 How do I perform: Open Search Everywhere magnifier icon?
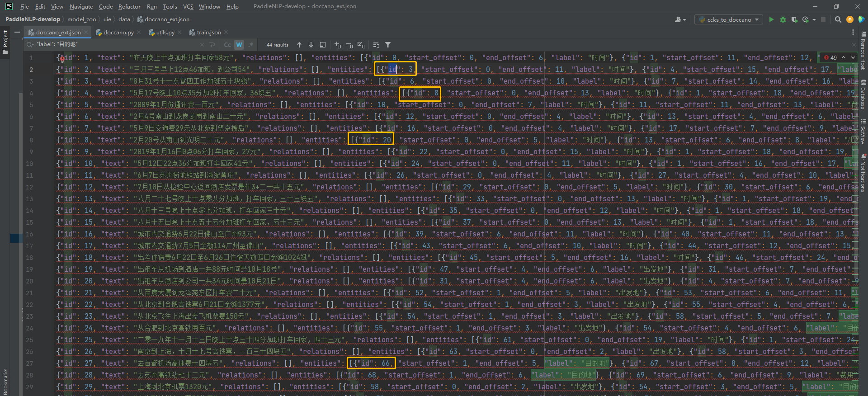[838, 19]
